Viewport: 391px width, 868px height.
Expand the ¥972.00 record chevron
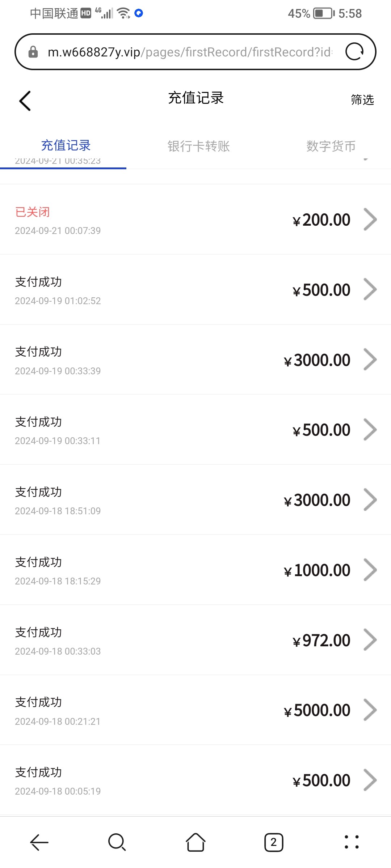(370, 640)
